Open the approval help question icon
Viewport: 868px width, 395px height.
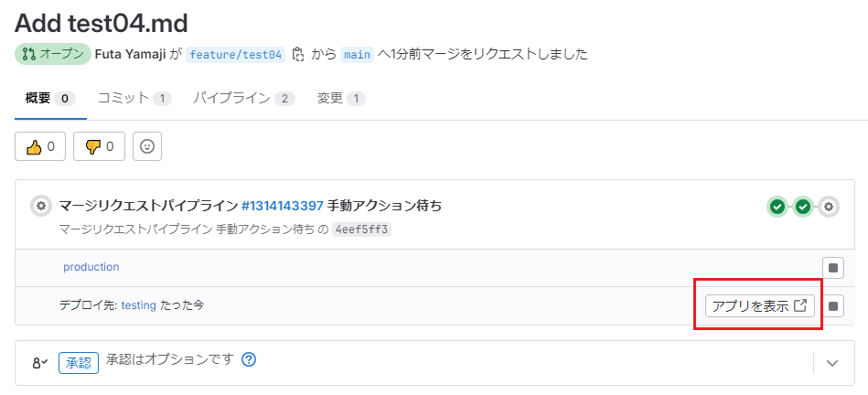tap(247, 359)
